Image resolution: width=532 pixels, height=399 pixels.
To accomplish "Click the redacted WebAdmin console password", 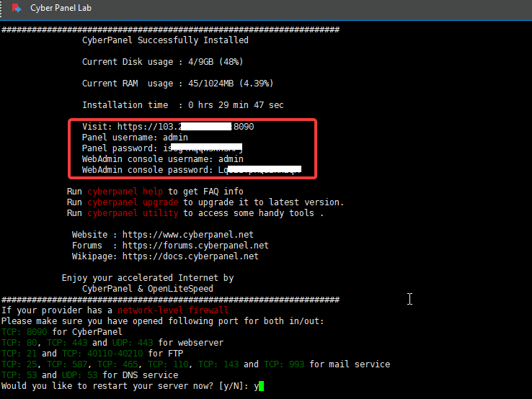I will pos(260,170).
